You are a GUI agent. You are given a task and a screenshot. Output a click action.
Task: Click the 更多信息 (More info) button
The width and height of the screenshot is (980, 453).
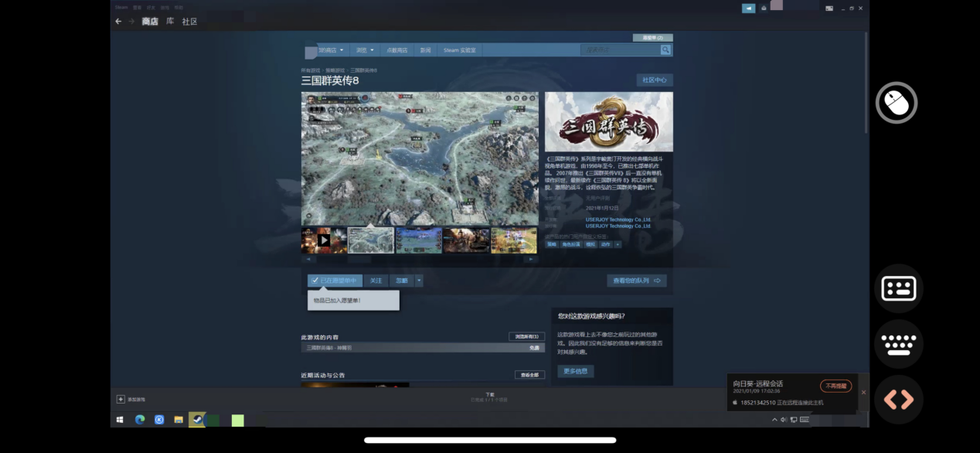click(x=576, y=371)
